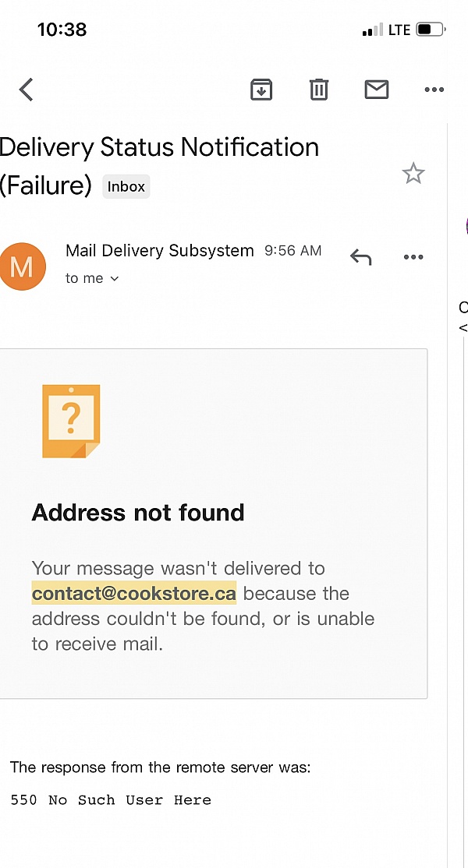Tap the 9:56 AM timestamp

point(293,251)
